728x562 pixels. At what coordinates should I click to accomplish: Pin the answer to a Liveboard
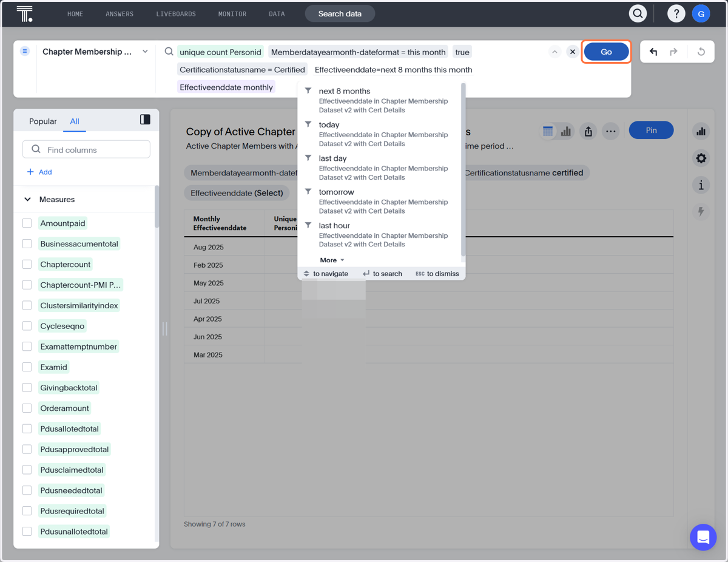(651, 130)
